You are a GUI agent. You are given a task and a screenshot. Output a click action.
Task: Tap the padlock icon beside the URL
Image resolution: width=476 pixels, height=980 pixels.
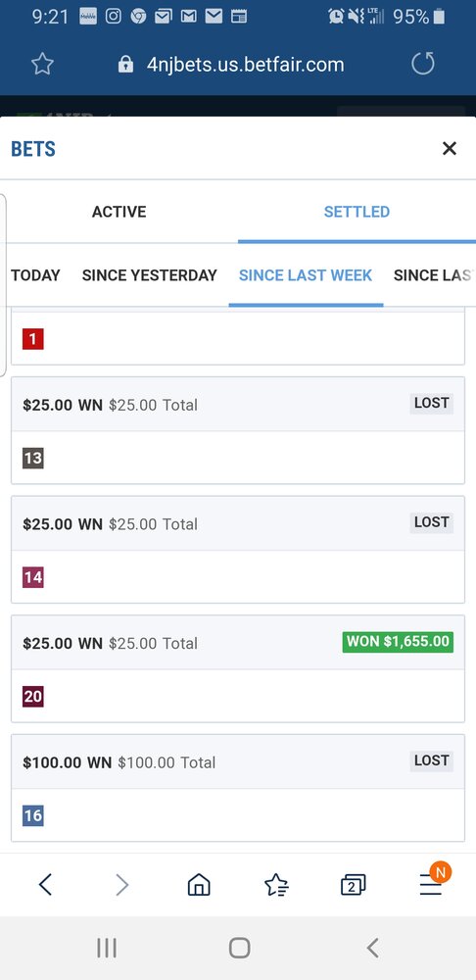(x=125, y=65)
